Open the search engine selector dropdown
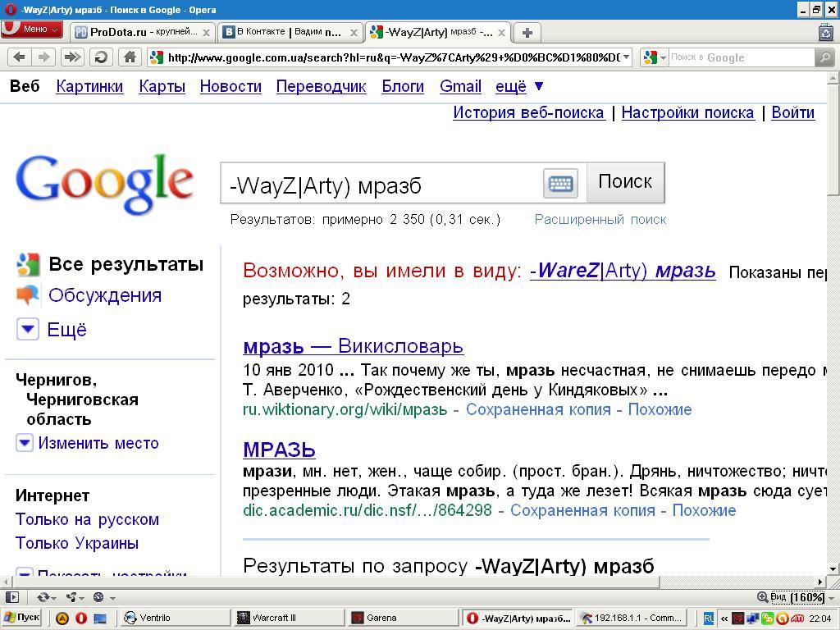The width and height of the screenshot is (840, 630). coord(655,57)
